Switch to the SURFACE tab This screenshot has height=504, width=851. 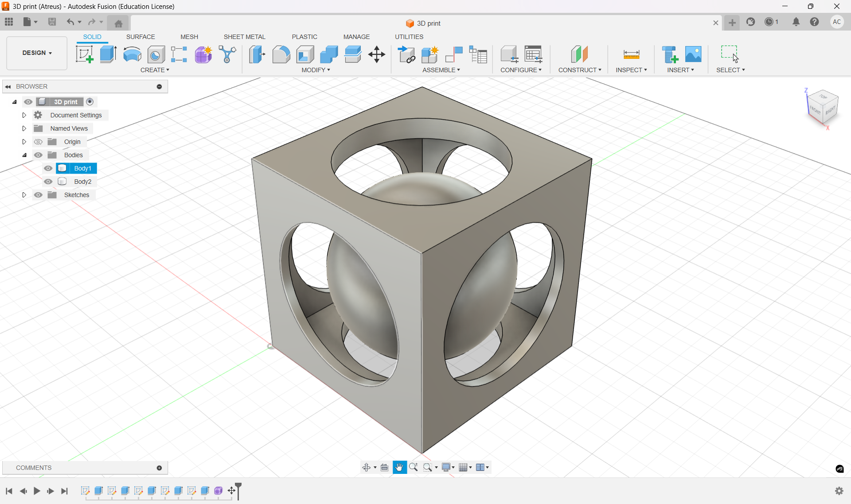[141, 37]
